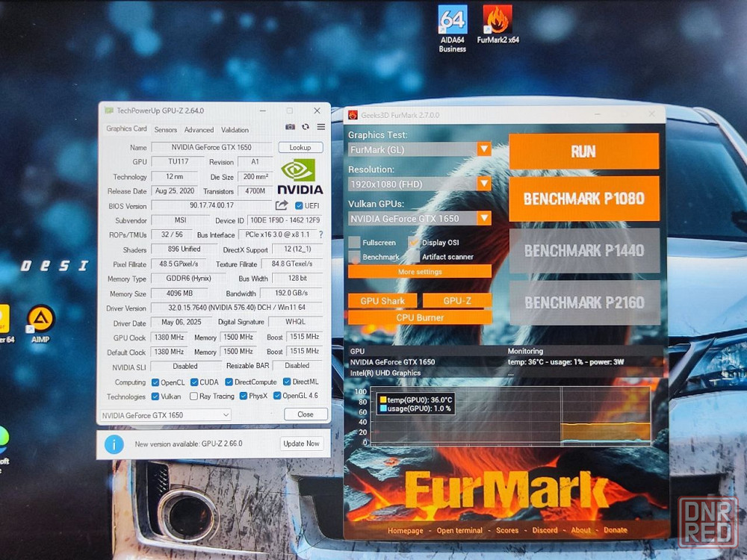
Task: Open the Homepage link
Action: point(406,530)
